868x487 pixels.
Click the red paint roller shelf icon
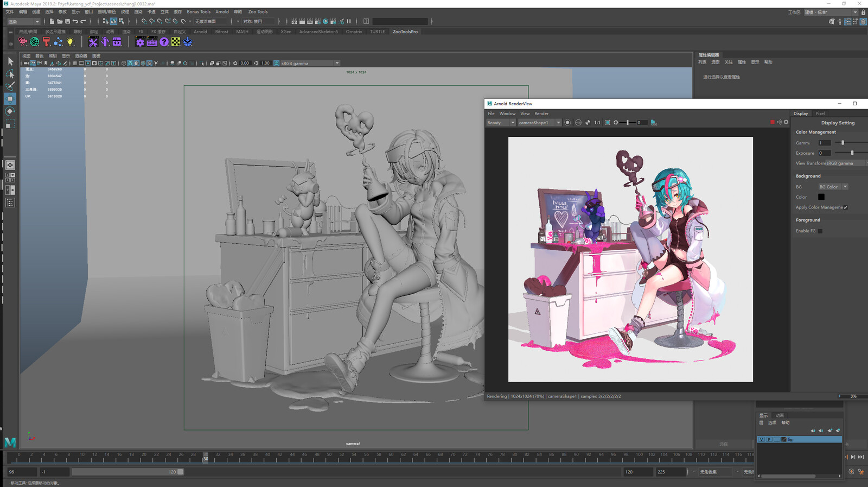[x=47, y=42]
